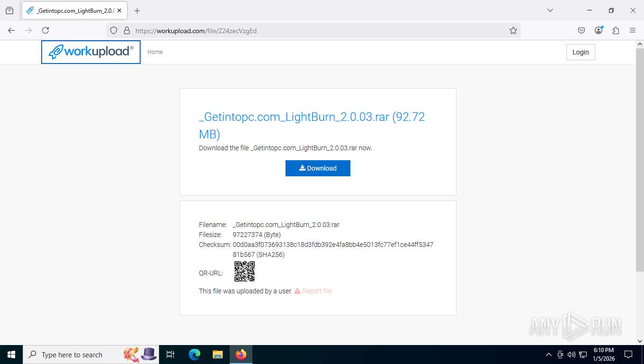Click page scrollbar down arrow

tap(640, 341)
